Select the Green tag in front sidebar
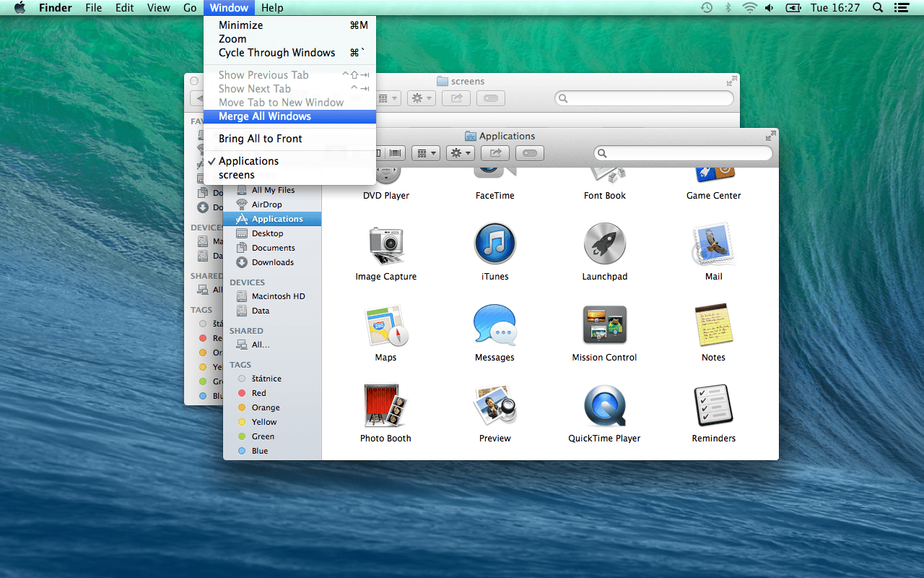Image resolution: width=924 pixels, height=578 pixels. point(272,436)
